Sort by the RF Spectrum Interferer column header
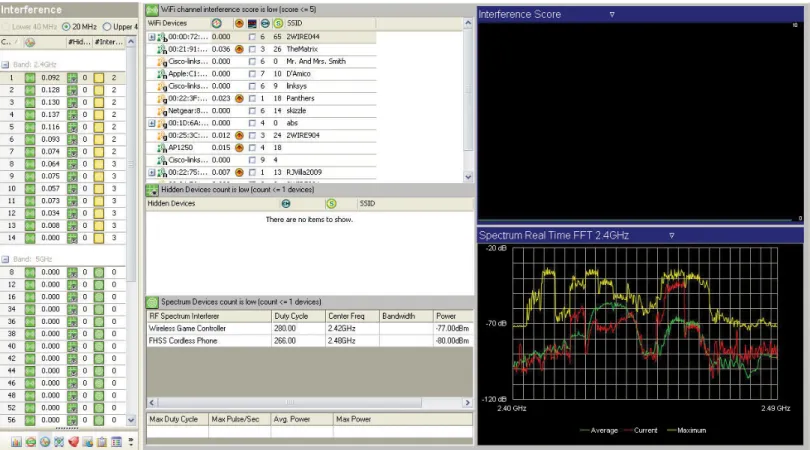The width and height of the screenshot is (810, 450). pos(209,316)
